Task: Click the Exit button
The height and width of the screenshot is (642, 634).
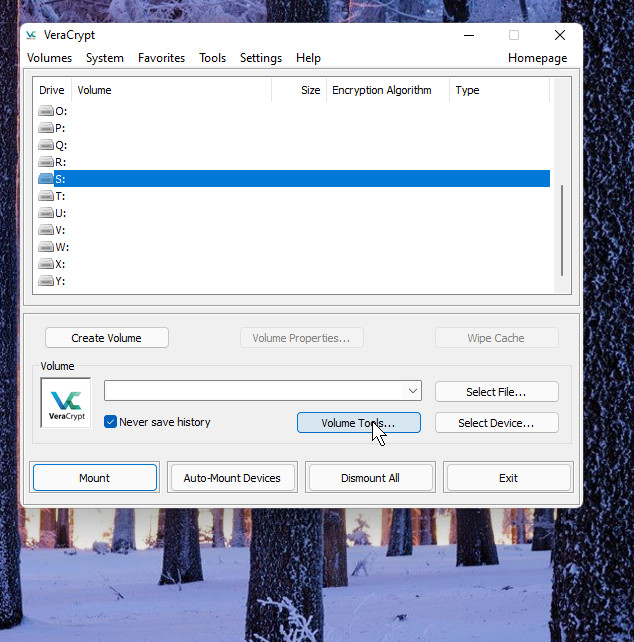Action: point(508,478)
